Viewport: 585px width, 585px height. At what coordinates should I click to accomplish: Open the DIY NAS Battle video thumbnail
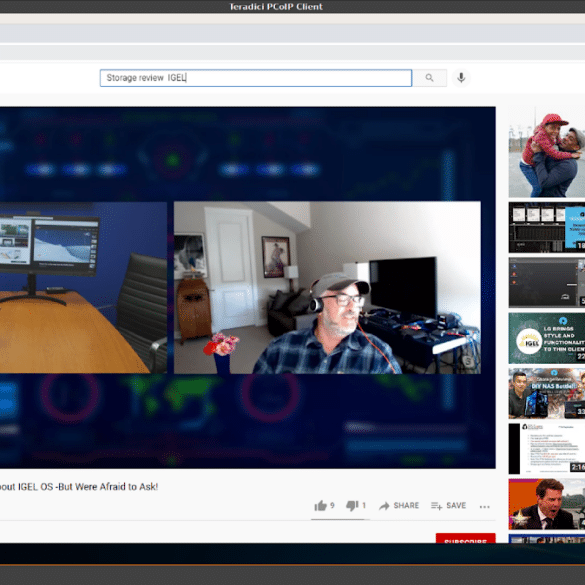[x=547, y=393]
